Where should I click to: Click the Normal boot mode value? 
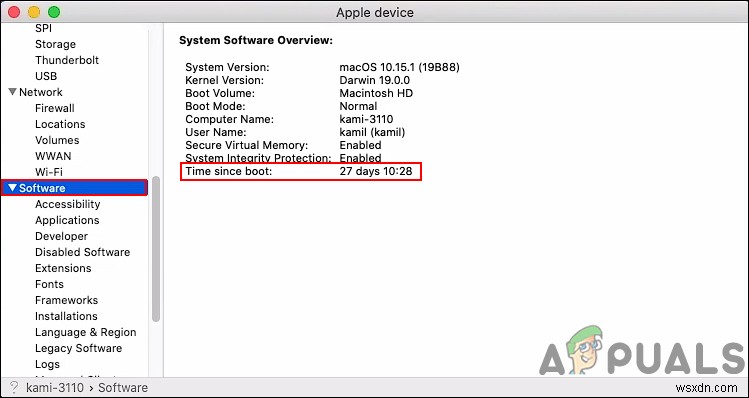coord(358,106)
